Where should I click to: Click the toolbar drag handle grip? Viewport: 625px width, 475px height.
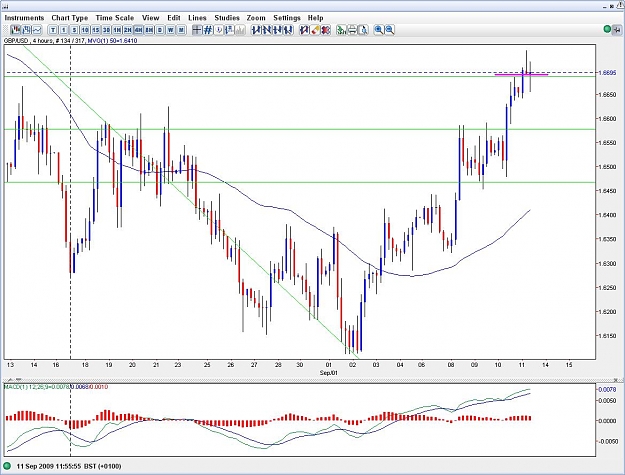[x=6, y=30]
